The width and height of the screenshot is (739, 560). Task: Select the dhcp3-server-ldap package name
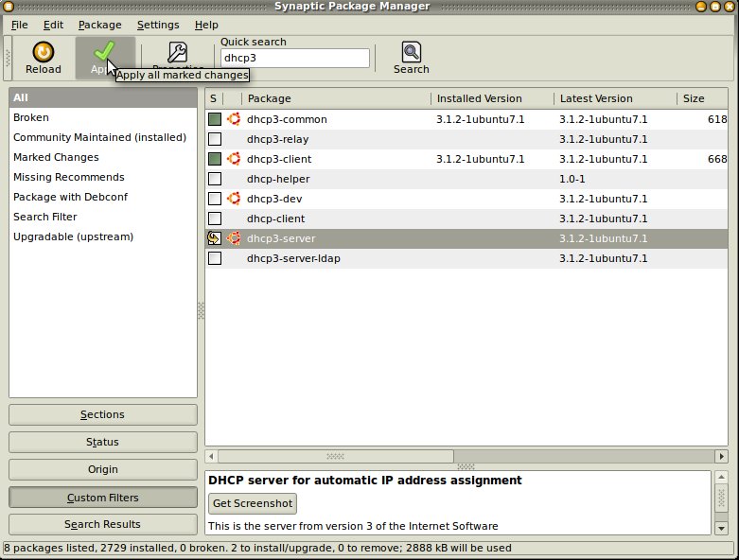click(x=293, y=258)
